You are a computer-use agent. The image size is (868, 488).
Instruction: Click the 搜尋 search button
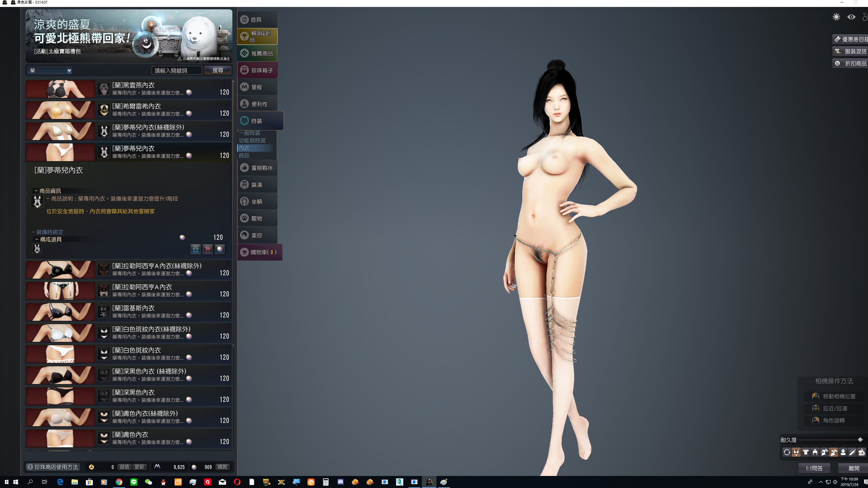click(218, 70)
